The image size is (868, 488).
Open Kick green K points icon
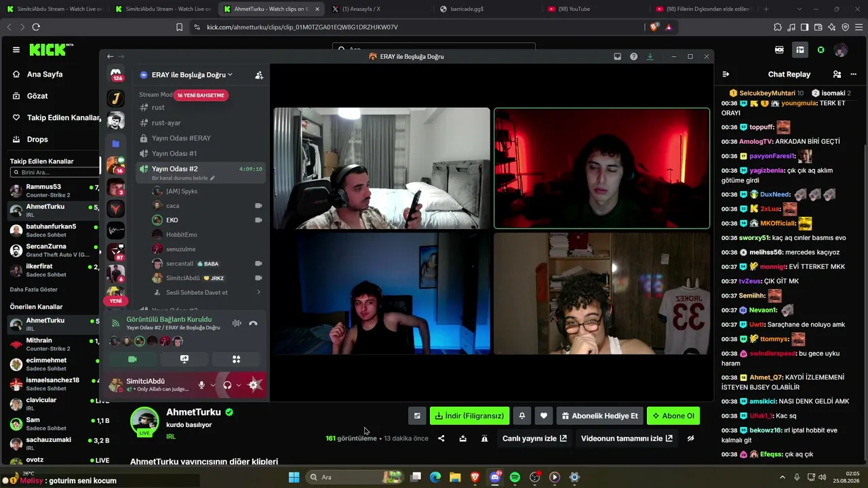[x=821, y=49]
